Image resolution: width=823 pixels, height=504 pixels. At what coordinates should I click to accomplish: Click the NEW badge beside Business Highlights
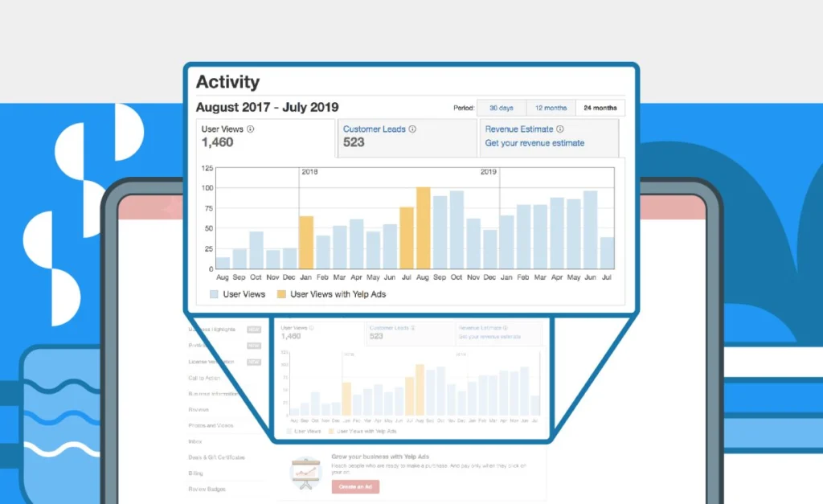254,330
